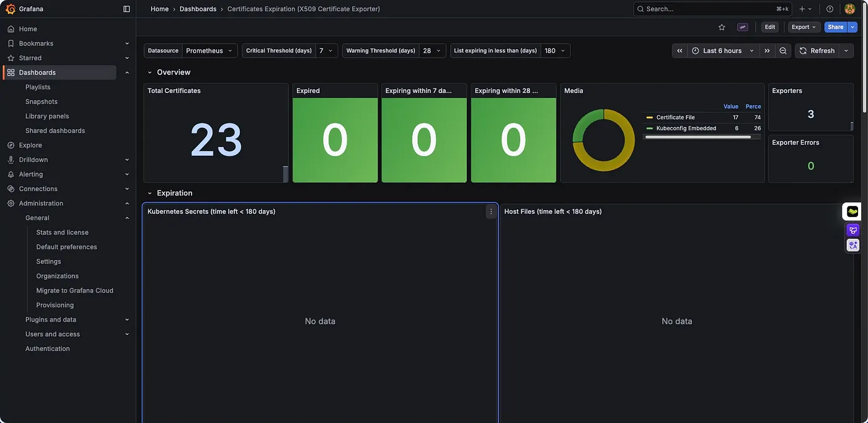
Task: Click the Administration gear icon in sidebar
Action: coord(11,203)
